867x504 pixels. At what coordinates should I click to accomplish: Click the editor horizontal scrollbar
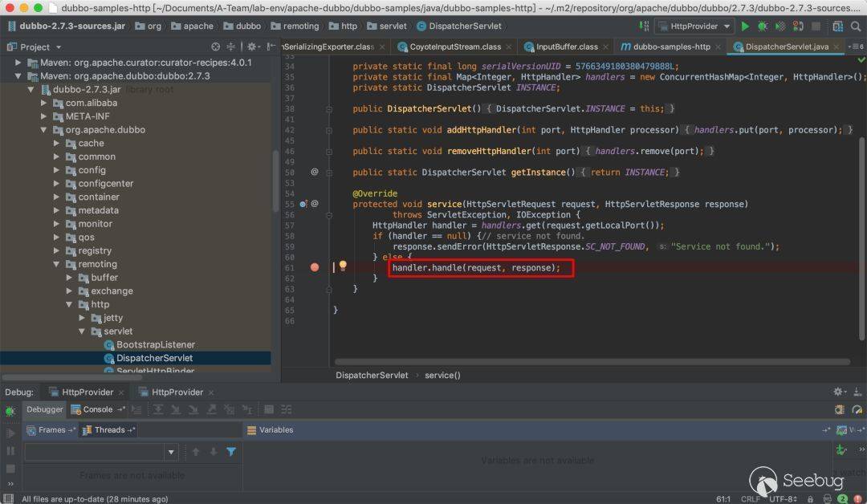pos(592,362)
